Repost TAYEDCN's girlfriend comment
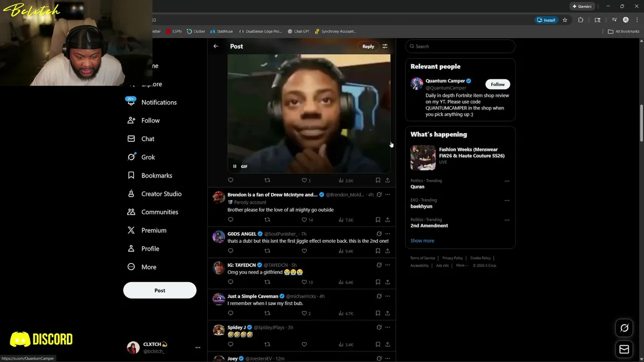Viewport: 644px width, 362px height. click(267, 282)
